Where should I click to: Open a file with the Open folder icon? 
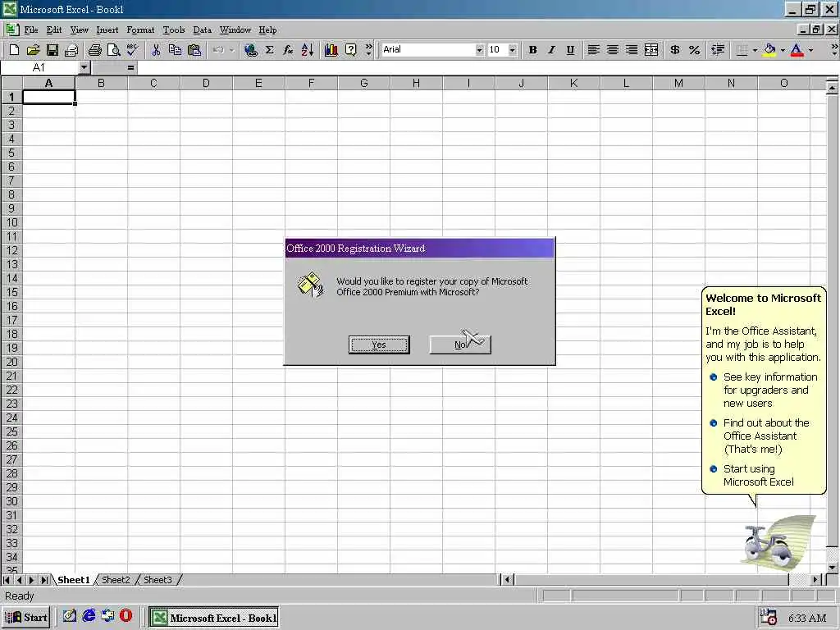point(33,50)
